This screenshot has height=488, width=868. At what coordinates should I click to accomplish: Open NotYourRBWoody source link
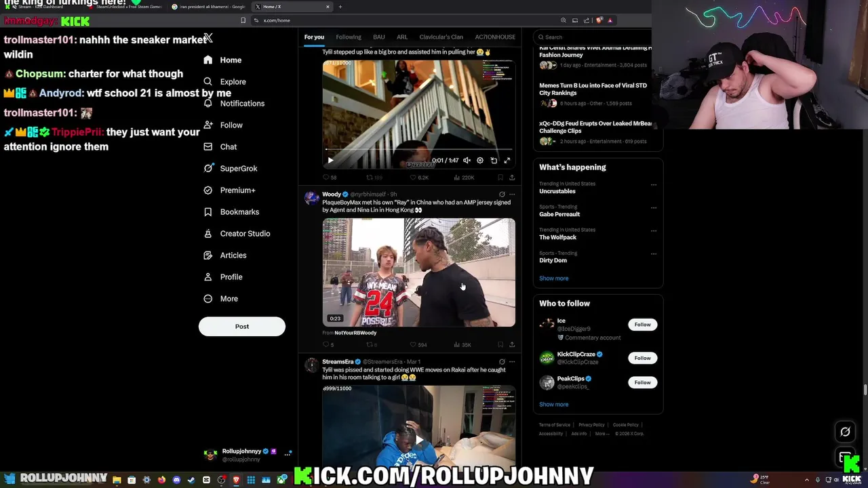point(355,333)
